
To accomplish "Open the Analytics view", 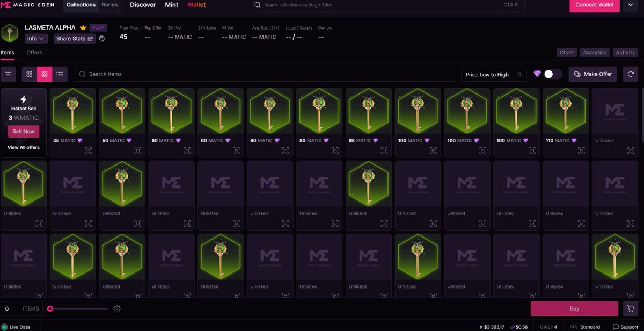I will tap(595, 53).
